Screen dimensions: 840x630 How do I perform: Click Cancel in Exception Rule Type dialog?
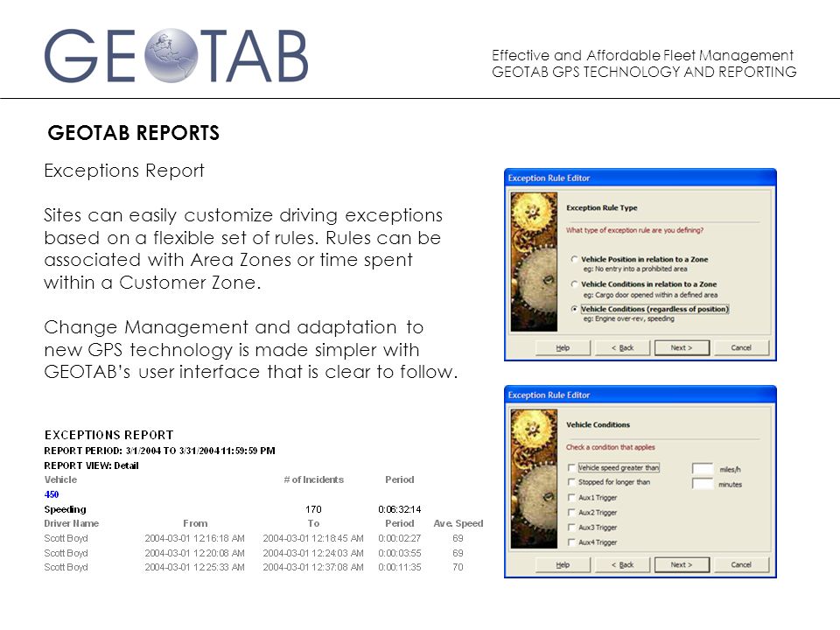(741, 347)
